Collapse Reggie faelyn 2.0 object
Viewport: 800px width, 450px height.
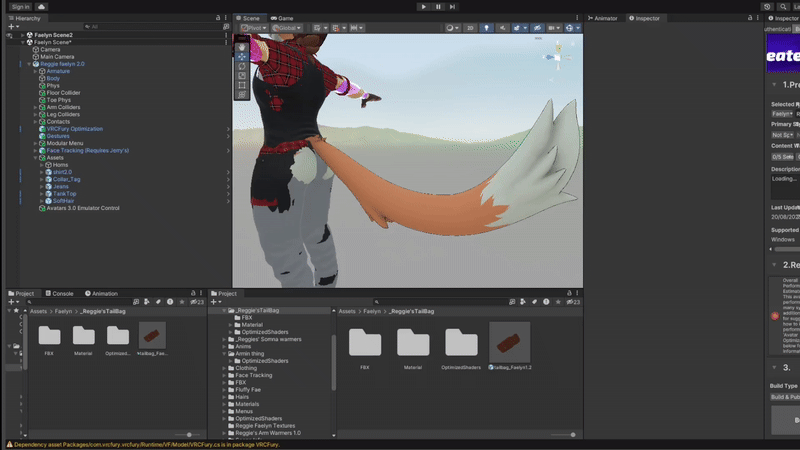29,64
